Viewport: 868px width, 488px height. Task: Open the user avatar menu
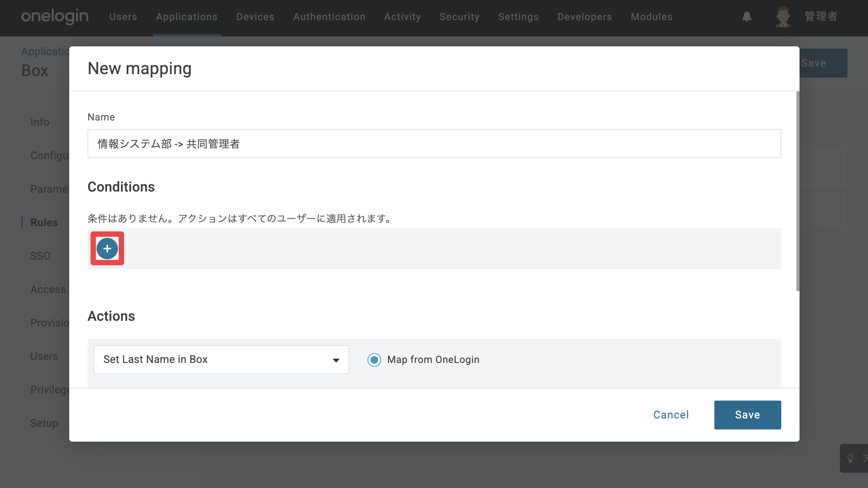coord(783,17)
